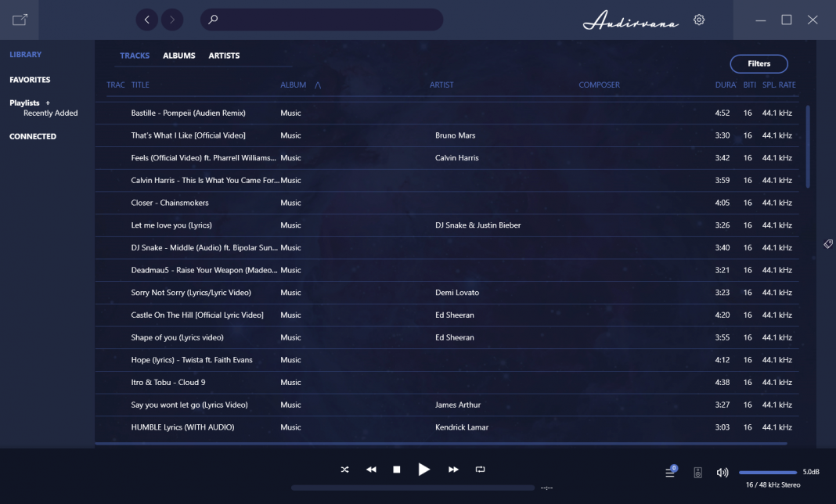836x504 pixels.
Task: Reverse the Album sort arrow
Action: [x=318, y=85]
